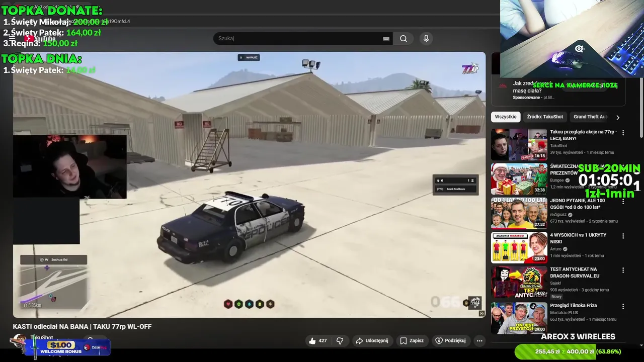Open Przegląd Tiktoka Friza video
This screenshot has height=362, width=644.
tap(573, 306)
